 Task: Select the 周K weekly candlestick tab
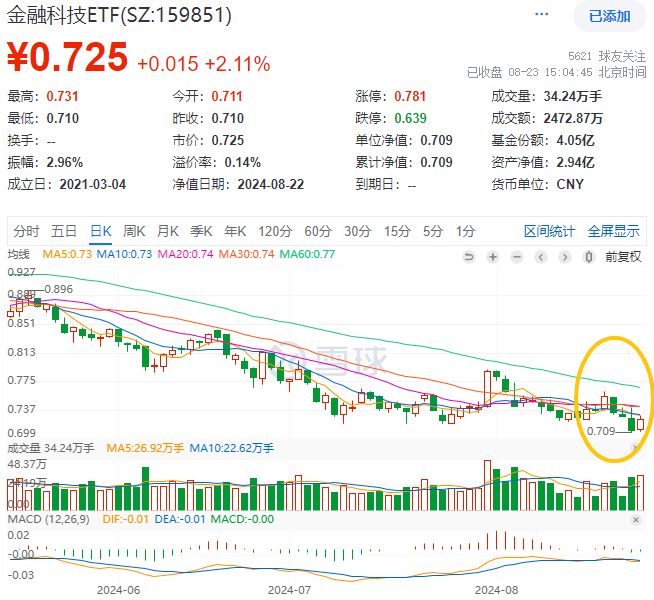tap(133, 231)
